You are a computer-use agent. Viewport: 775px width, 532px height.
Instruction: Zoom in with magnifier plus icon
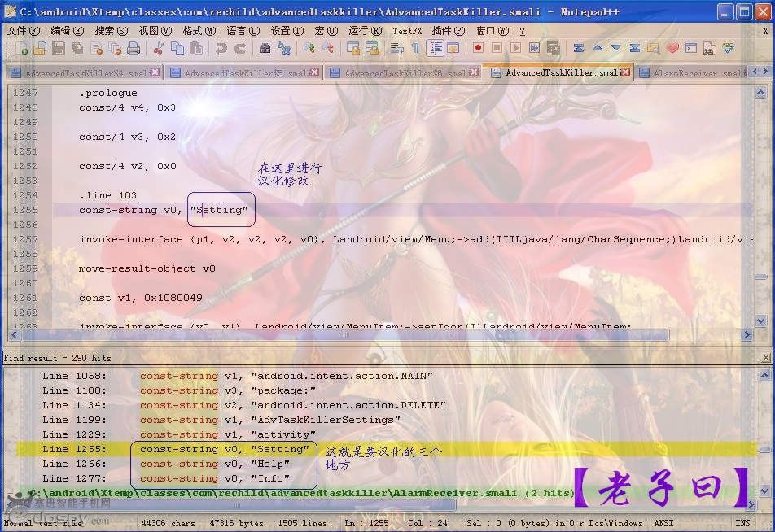click(x=309, y=49)
